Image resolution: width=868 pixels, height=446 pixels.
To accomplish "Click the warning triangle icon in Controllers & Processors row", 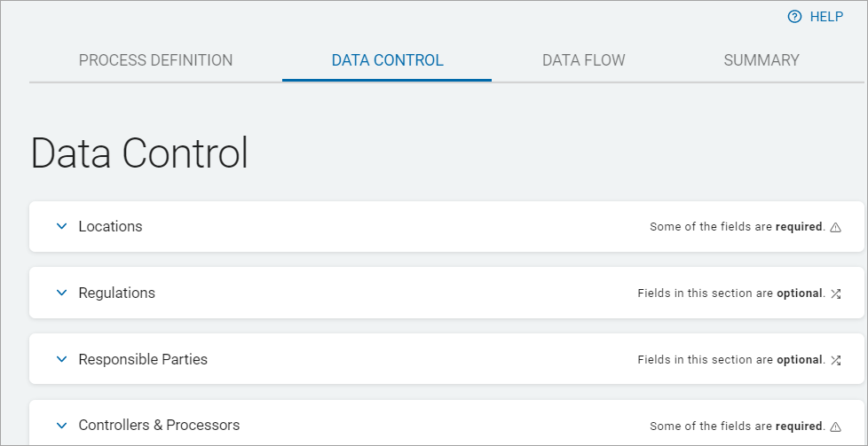I will pos(835,426).
